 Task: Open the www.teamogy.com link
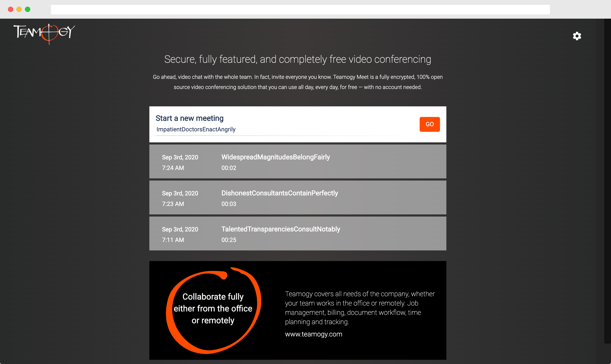(x=314, y=334)
